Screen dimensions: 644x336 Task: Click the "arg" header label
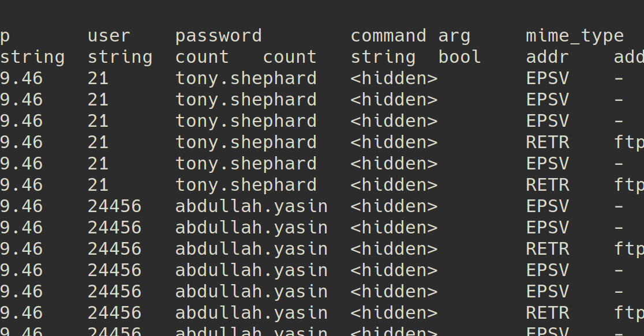(454, 36)
